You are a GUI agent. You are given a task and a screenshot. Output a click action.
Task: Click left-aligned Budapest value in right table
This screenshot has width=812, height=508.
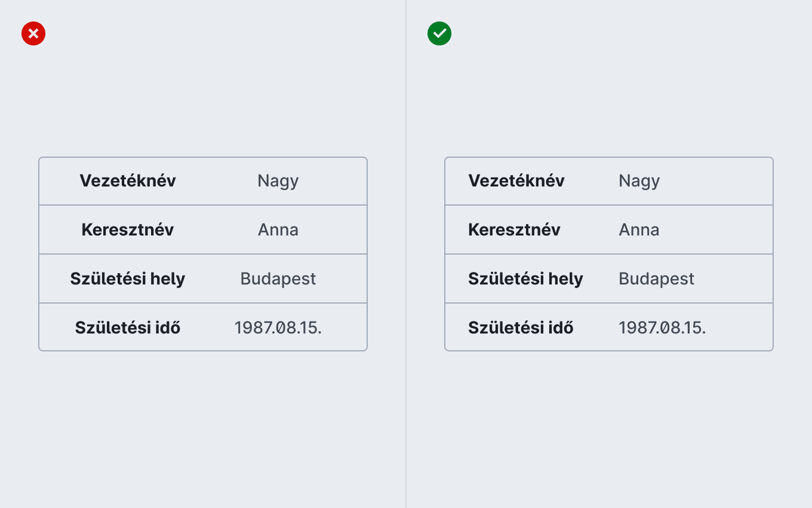[x=657, y=279]
